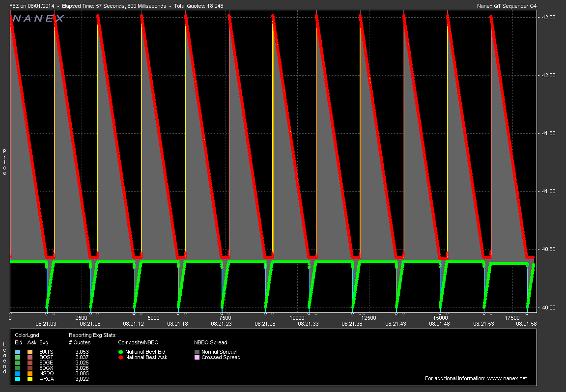Click the 08:21:48 time label
The width and height of the screenshot is (566, 392).
pyautogui.click(x=439, y=324)
